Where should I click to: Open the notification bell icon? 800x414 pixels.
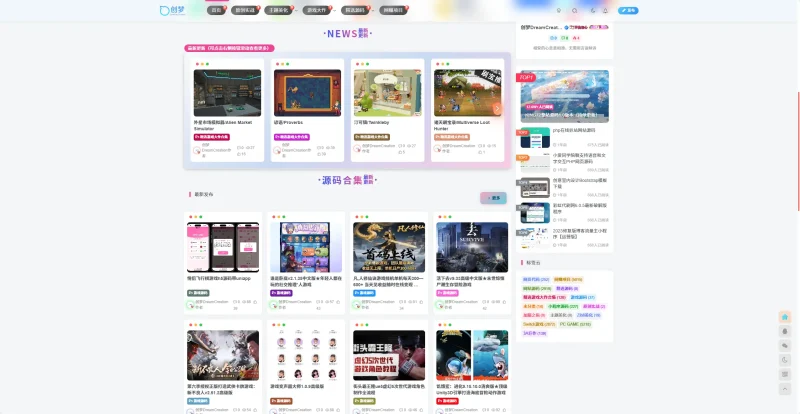[x=605, y=11]
